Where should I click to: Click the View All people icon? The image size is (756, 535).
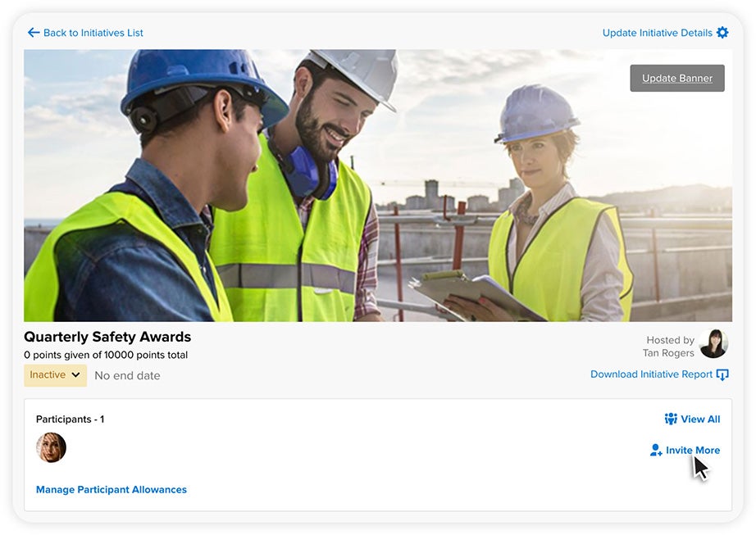[x=671, y=419]
